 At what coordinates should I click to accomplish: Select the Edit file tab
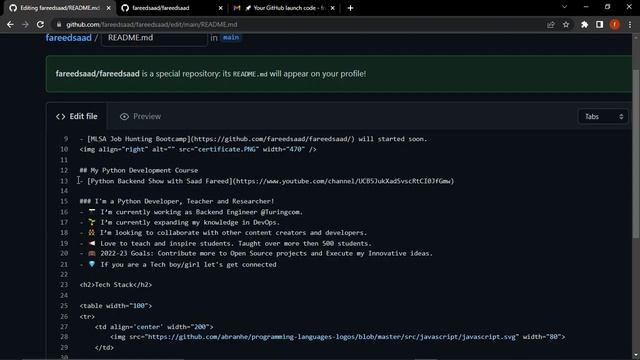coord(77,117)
